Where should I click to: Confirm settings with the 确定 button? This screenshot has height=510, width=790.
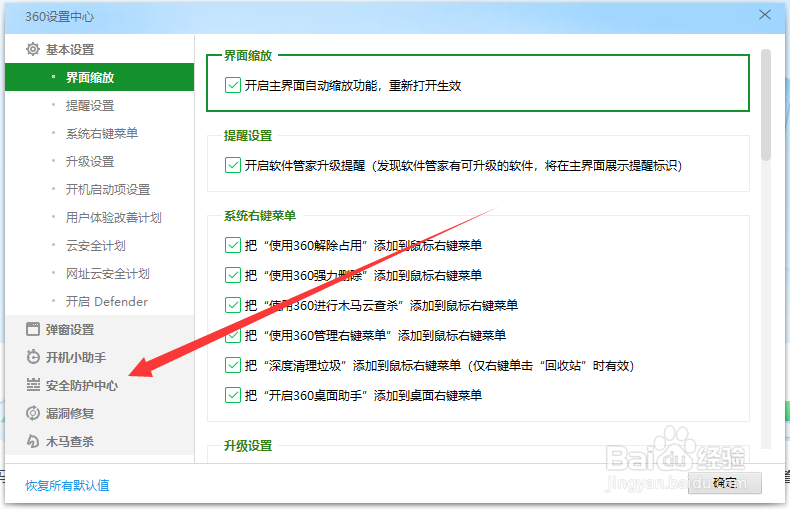[x=725, y=483]
